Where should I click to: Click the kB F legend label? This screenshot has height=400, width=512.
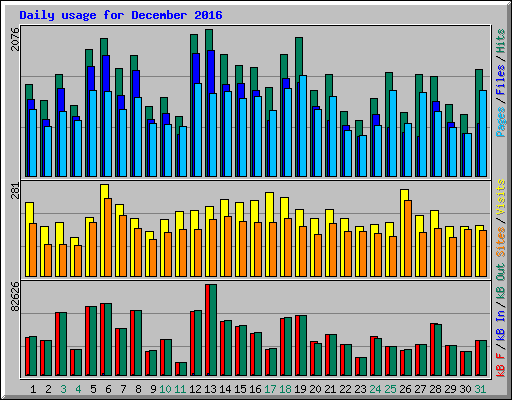pyautogui.click(x=501, y=364)
